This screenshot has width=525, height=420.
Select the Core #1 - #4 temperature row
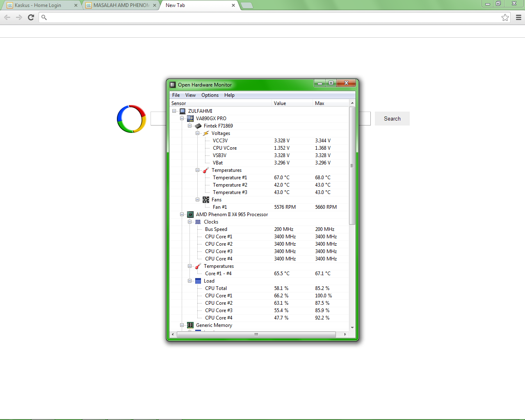tap(259, 274)
